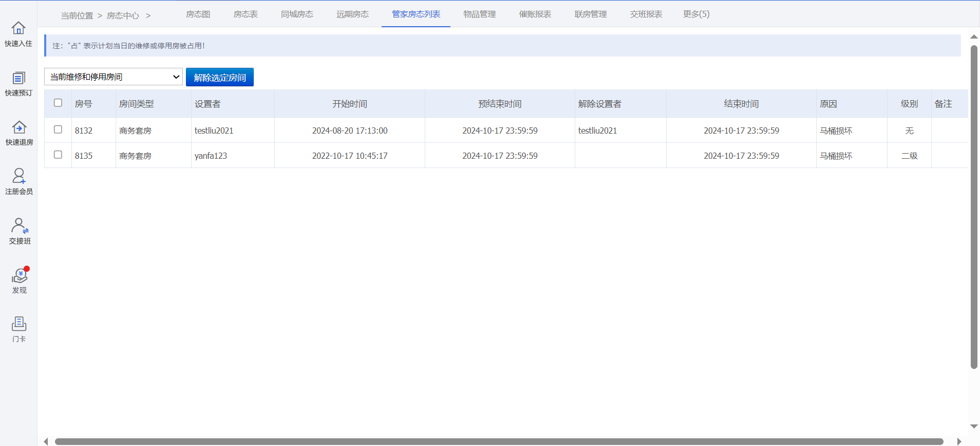The height and width of the screenshot is (446, 980).
Task: Switch to 催账报表 tab
Action: [535, 14]
